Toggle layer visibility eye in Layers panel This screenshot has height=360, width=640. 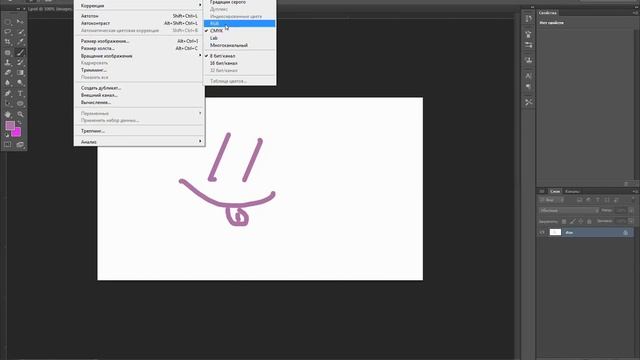coord(542,232)
